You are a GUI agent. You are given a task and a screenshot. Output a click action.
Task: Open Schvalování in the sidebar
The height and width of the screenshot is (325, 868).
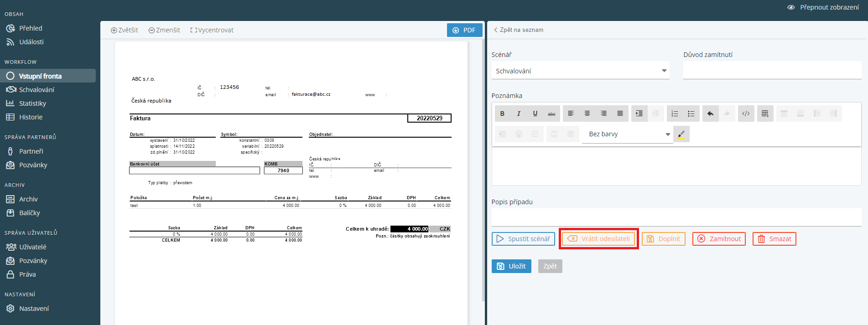click(x=36, y=90)
